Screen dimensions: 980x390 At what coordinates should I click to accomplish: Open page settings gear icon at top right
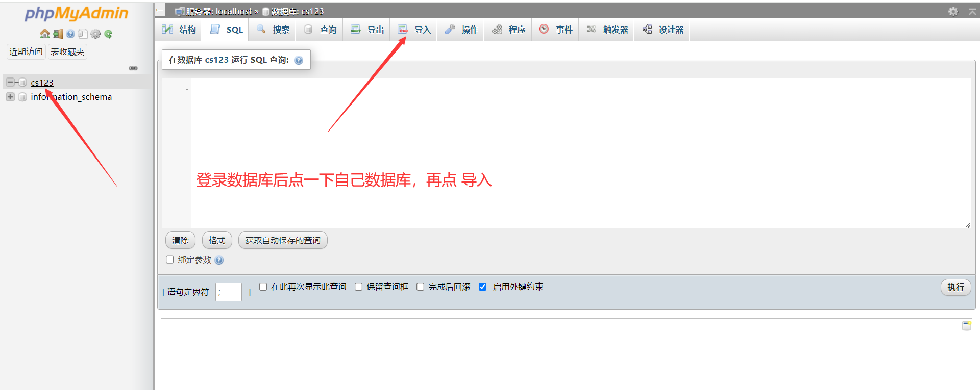953,11
